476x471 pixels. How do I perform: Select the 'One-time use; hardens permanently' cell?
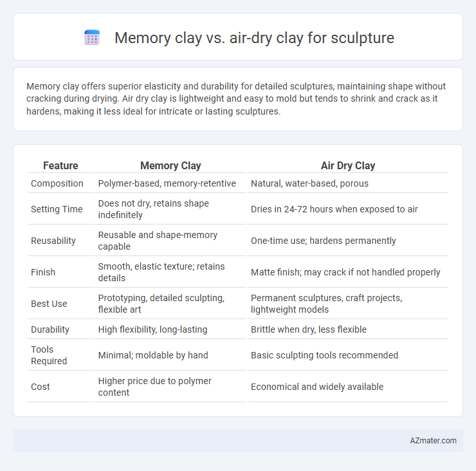click(324, 241)
